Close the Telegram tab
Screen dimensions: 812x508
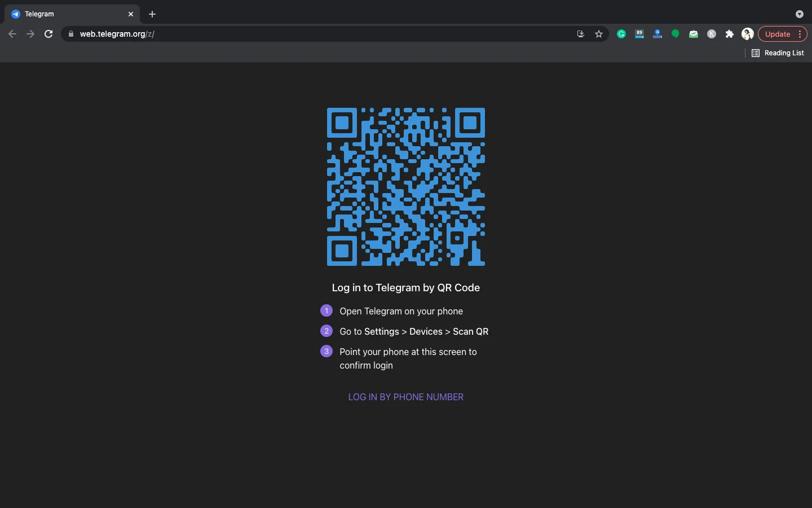pos(131,14)
